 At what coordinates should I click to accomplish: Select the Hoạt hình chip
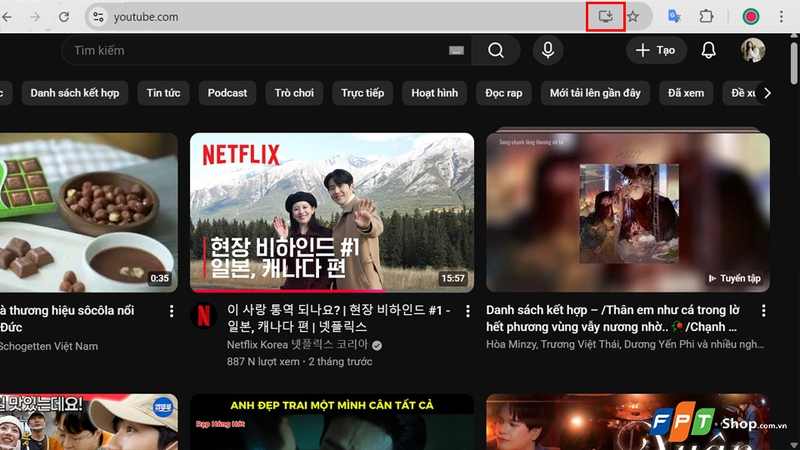tap(434, 93)
